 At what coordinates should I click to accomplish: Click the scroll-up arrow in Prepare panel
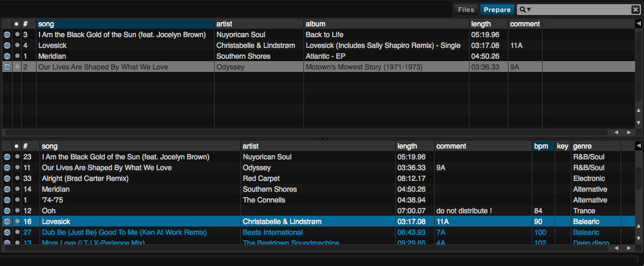pyautogui.click(x=639, y=111)
